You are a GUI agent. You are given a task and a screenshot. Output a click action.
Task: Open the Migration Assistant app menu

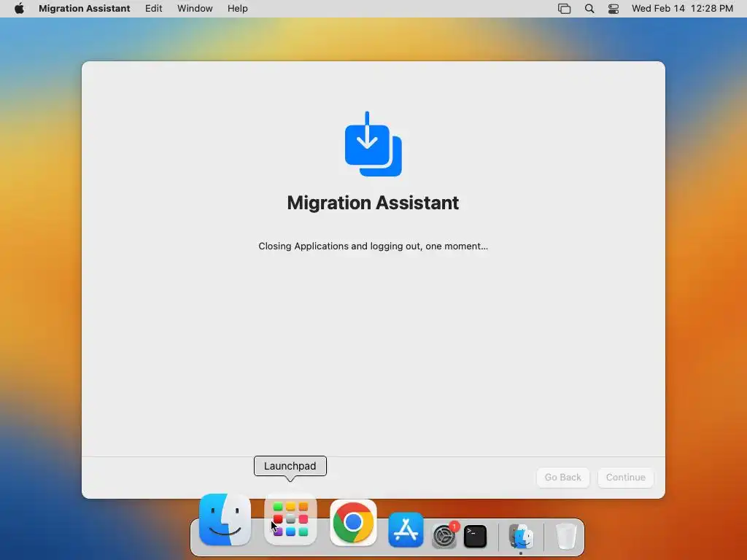coord(85,9)
